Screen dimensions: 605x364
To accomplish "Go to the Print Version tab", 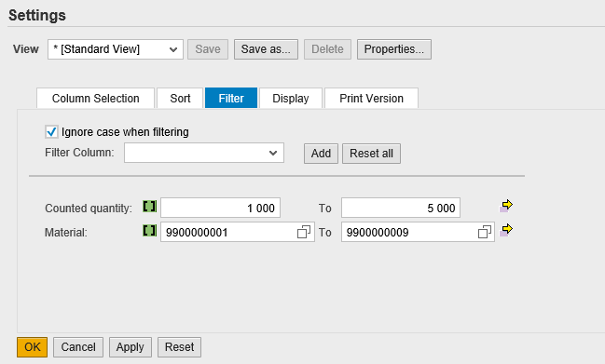I will click(x=371, y=99).
